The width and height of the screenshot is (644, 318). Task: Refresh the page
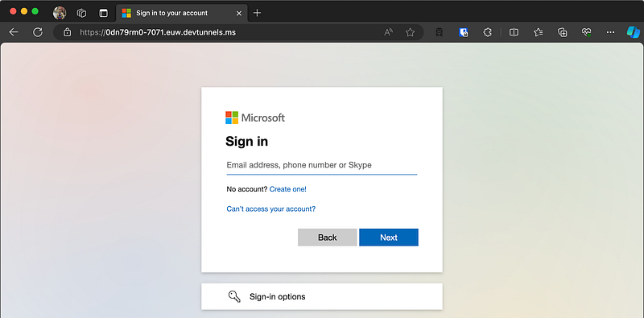[38, 32]
